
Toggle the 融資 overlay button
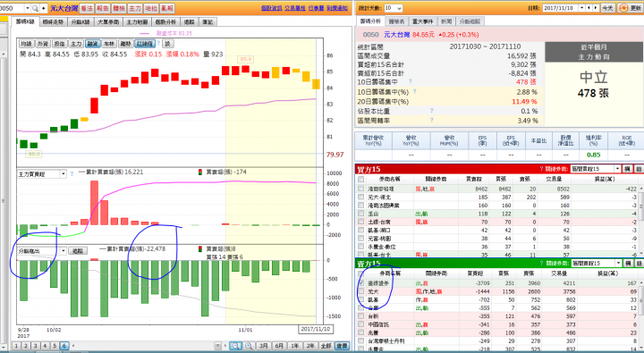[92, 44]
